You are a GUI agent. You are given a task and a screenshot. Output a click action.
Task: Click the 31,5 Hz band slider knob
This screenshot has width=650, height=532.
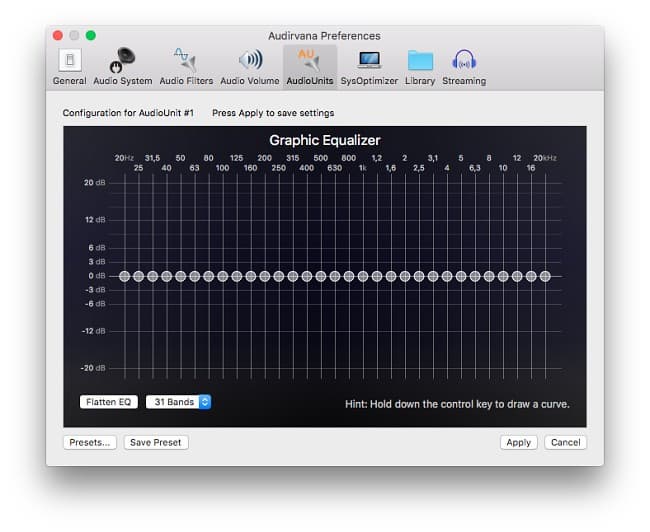[x=153, y=276]
